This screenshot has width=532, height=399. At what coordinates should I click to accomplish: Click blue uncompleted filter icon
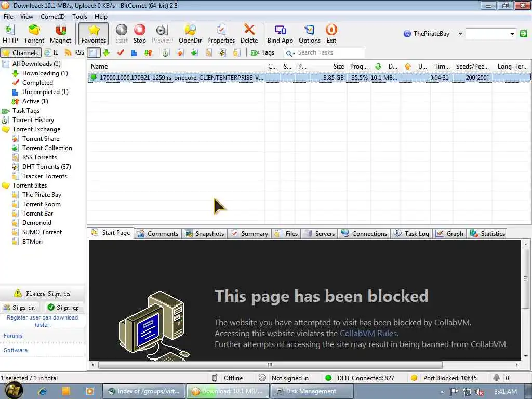click(x=135, y=52)
